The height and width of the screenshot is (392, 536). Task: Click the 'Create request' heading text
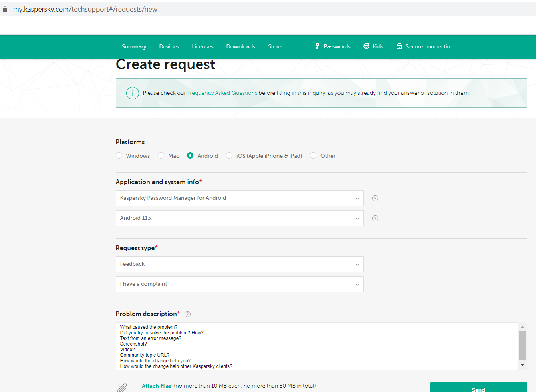[x=165, y=64]
